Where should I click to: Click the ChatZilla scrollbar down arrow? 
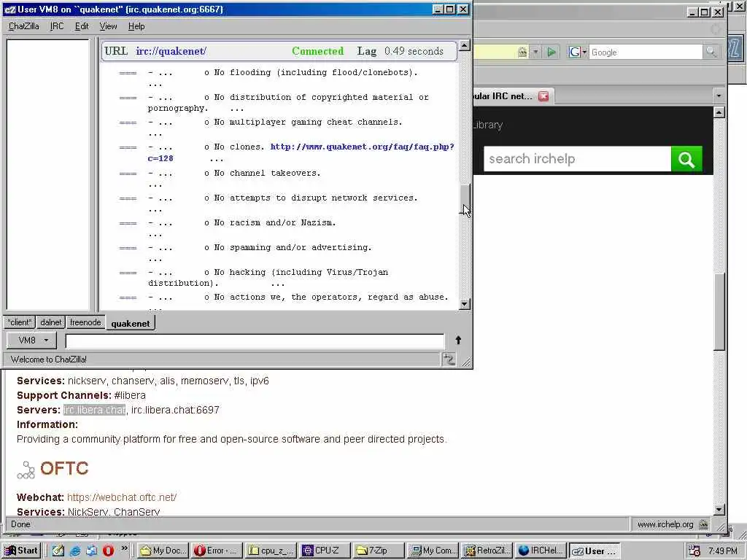coord(465,304)
